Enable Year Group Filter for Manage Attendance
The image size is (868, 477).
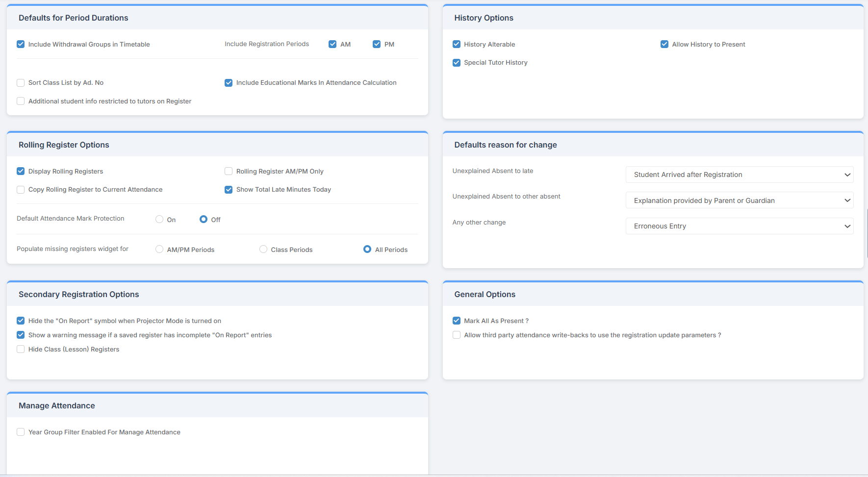coord(20,432)
